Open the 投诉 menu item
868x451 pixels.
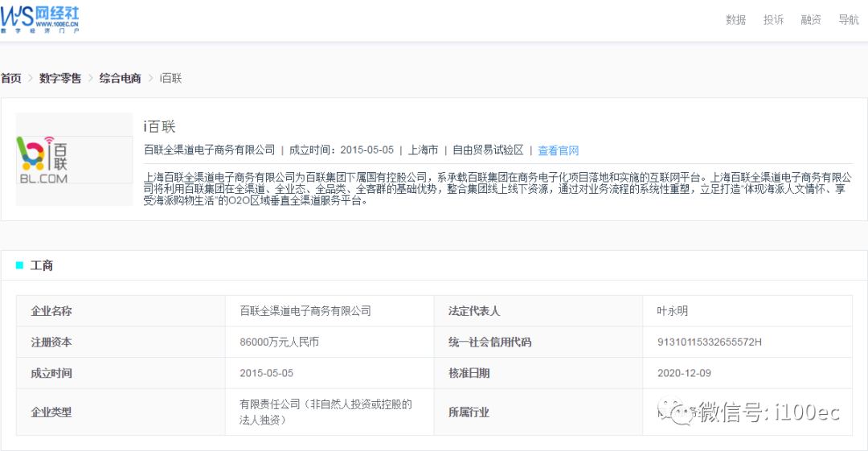pos(773,20)
